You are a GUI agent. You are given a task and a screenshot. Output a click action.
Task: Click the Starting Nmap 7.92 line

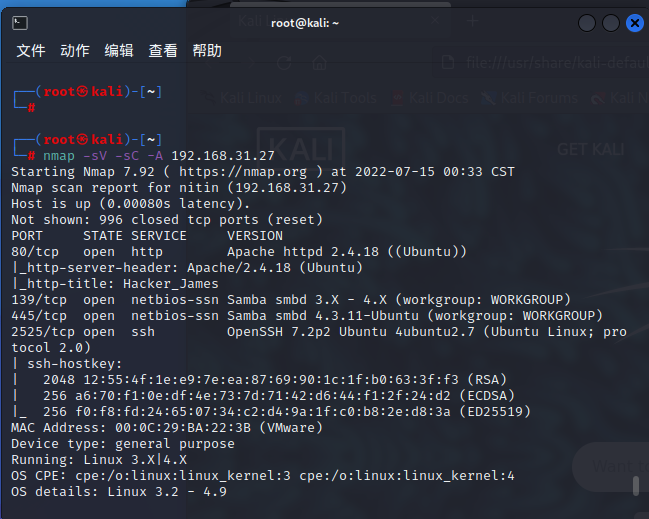(263, 172)
